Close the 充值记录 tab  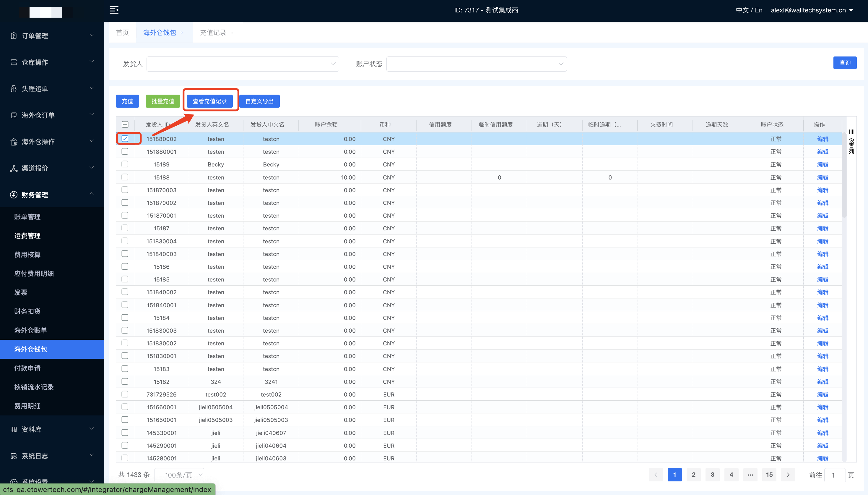click(232, 33)
